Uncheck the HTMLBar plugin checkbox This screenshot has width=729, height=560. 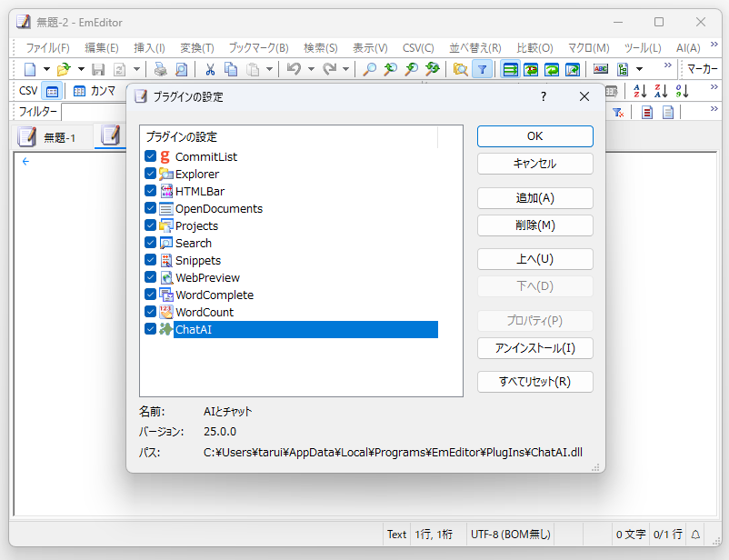tap(150, 191)
